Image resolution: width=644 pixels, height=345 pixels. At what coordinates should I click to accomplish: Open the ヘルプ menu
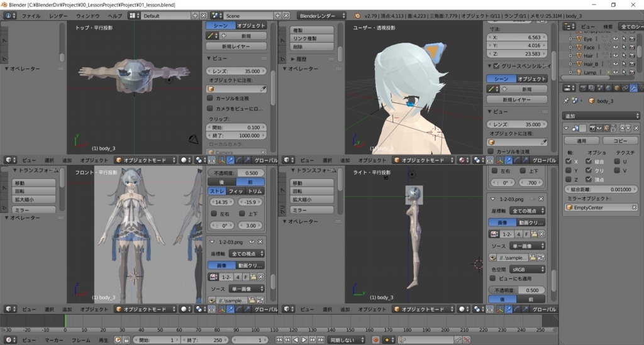[x=115, y=16]
